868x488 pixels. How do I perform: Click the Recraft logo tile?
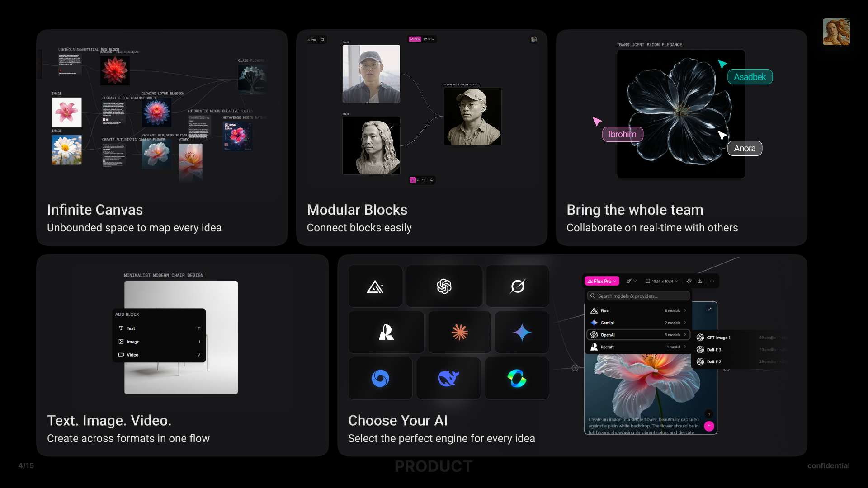click(x=386, y=332)
